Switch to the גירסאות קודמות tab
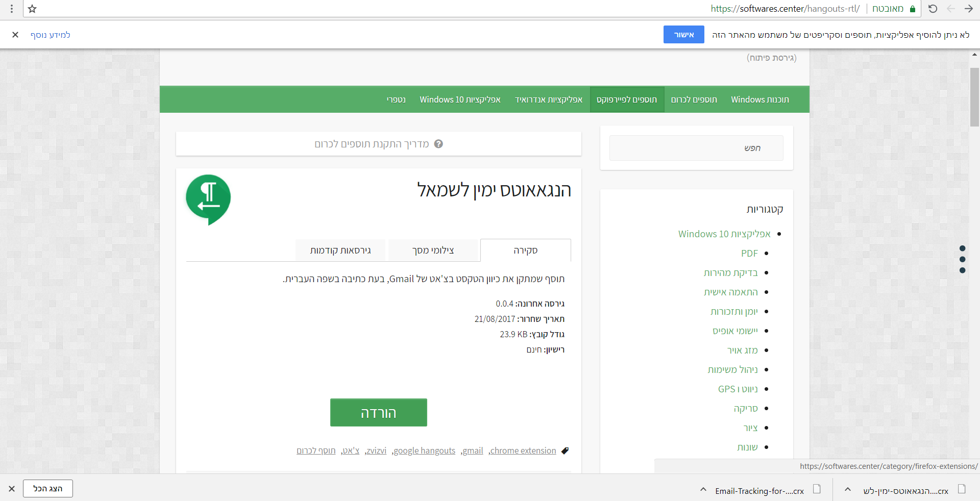 click(x=340, y=250)
